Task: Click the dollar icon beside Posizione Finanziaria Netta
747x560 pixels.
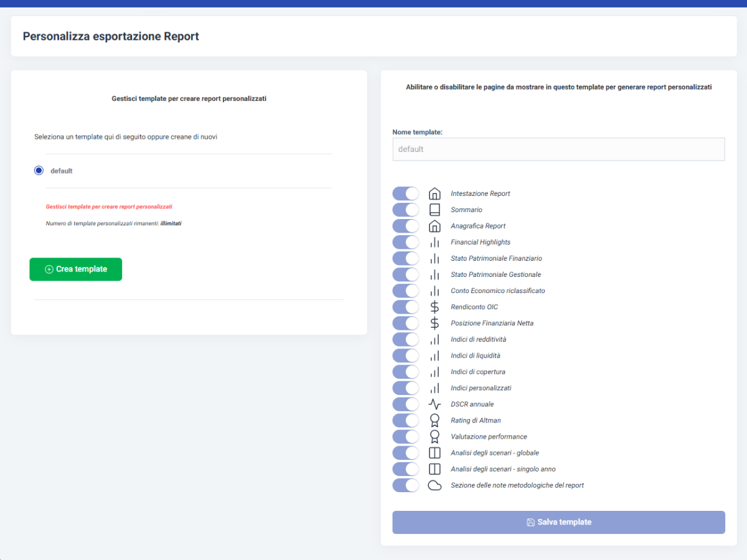Action: pyautogui.click(x=435, y=323)
